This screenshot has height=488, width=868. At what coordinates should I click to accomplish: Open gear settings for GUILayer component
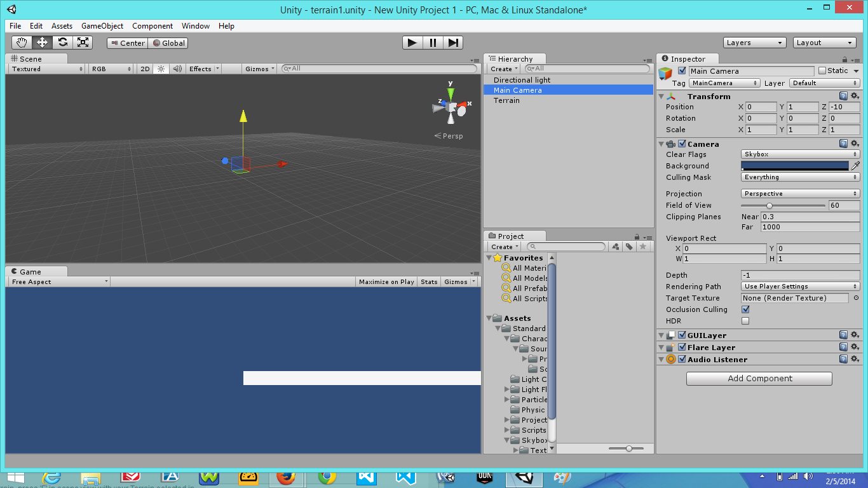855,335
